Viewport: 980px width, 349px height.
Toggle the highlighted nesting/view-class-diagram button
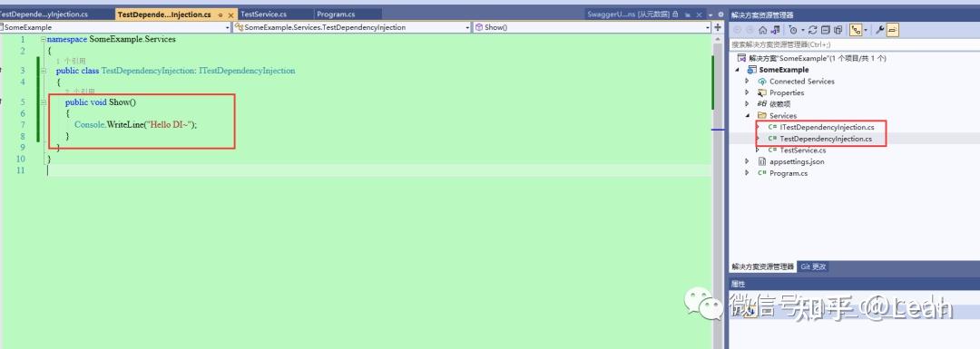pos(855,30)
